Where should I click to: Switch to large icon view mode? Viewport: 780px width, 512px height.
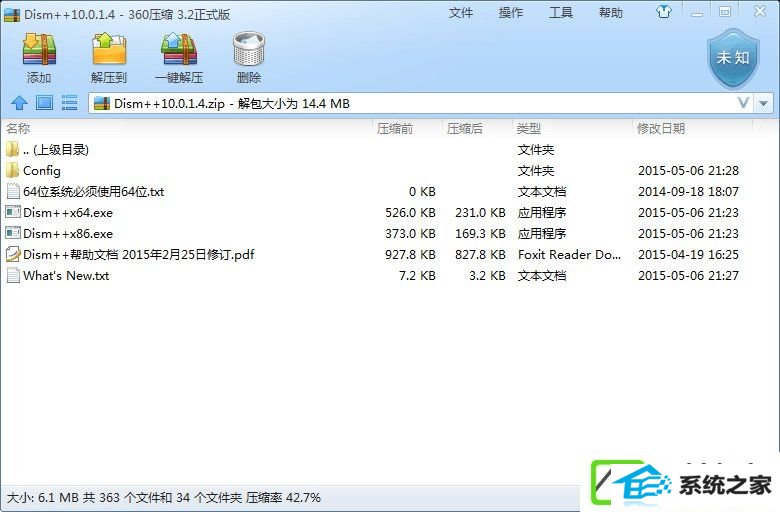tap(44, 103)
